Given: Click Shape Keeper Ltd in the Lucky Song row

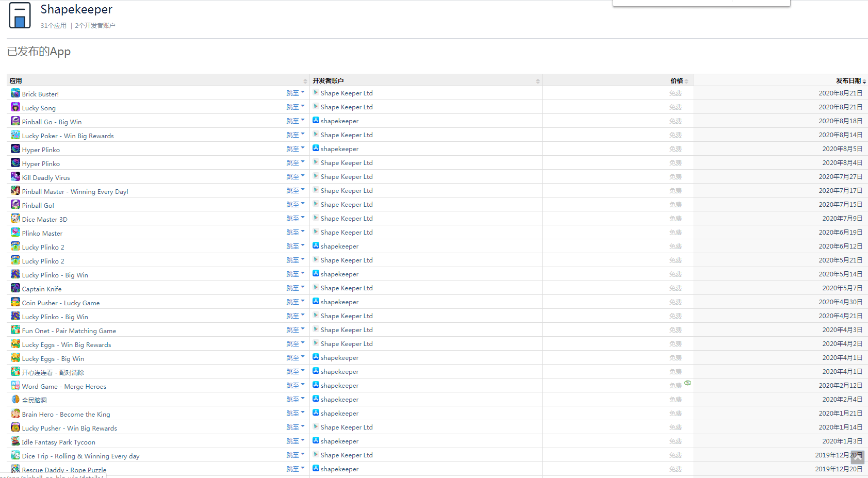Looking at the screenshot, I should click(347, 107).
